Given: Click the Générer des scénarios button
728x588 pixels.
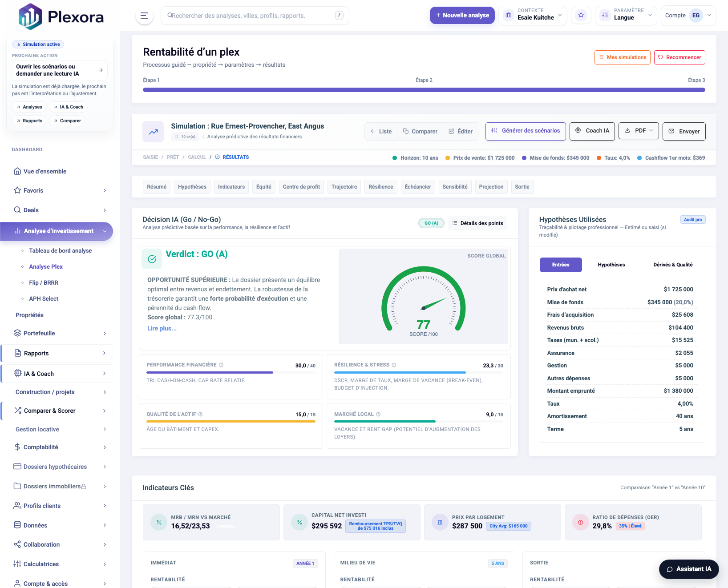Looking at the screenshot, I should 525,131.
